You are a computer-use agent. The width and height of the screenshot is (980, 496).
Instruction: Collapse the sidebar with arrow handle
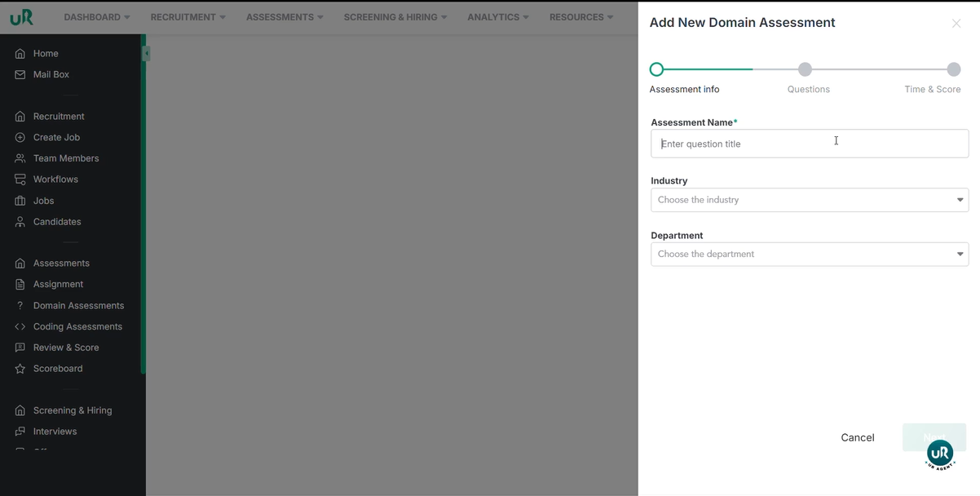click(x=146, y=54)
